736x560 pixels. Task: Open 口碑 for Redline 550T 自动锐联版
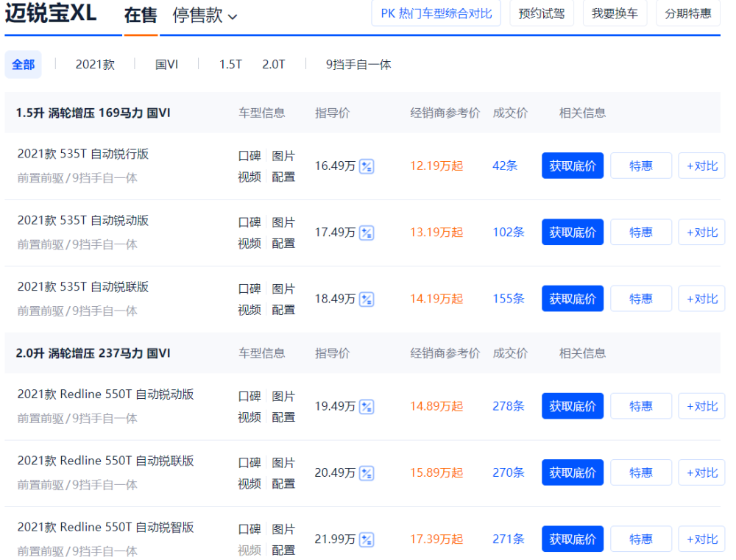[250, 463]
